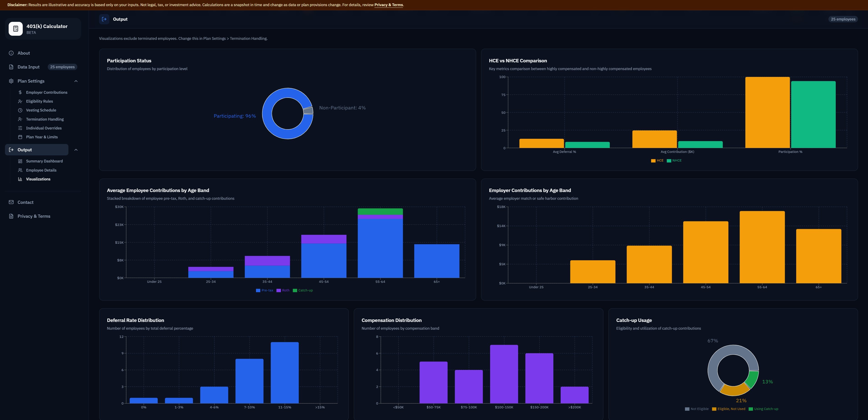868x420 pixels.
Task: Click the Employer Contributions dollar icon
Action: click(x=20, y=92)
